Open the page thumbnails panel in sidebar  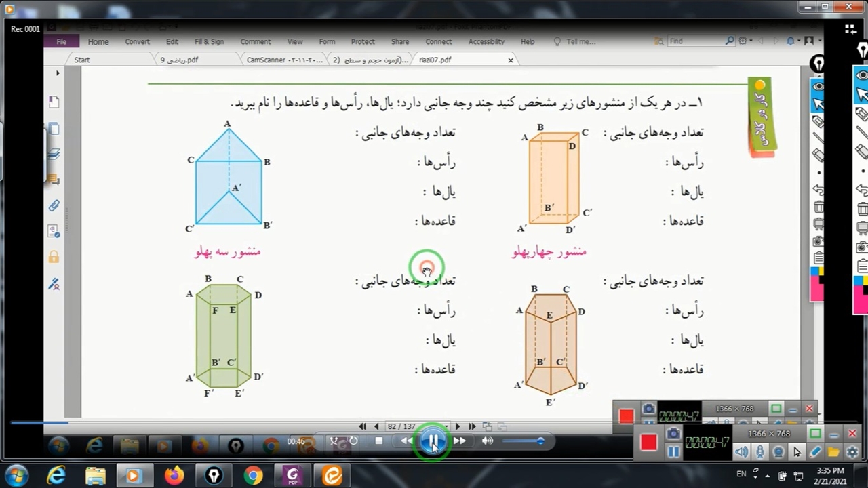click(x=54, y=129)
